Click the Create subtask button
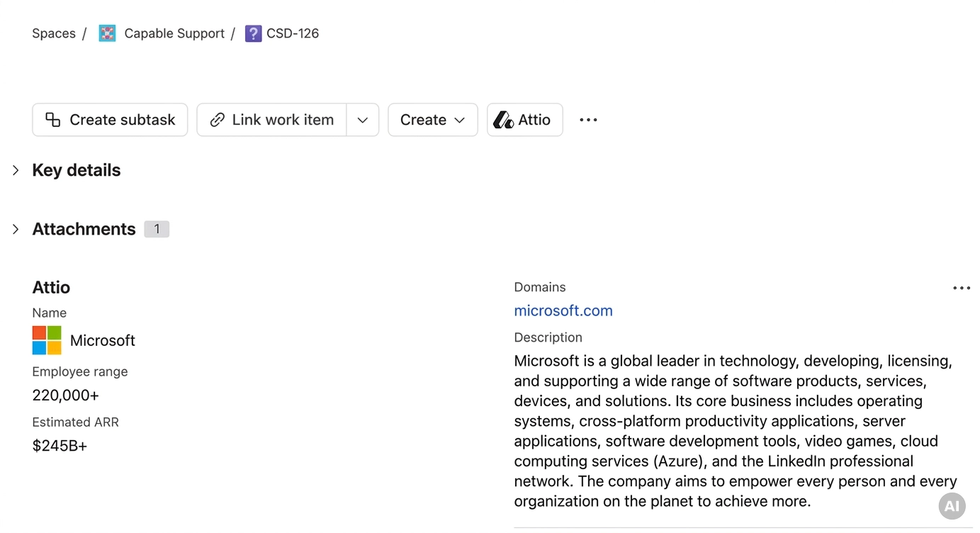The image size is (980, 533). click(x=110, y=120)
